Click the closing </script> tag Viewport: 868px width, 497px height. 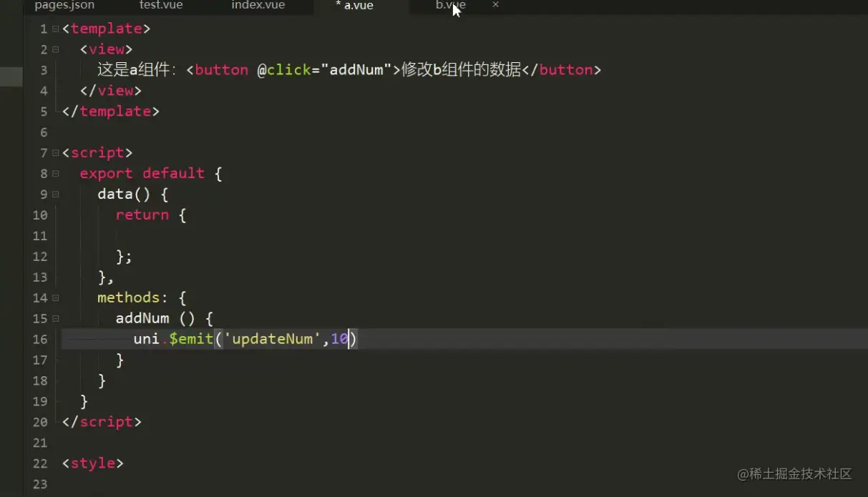tap(102, 422)
